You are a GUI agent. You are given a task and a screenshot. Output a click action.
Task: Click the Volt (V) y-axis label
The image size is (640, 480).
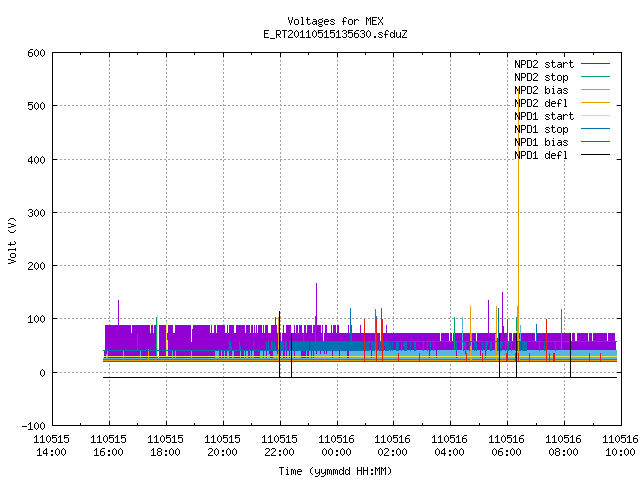coord(12,241)
